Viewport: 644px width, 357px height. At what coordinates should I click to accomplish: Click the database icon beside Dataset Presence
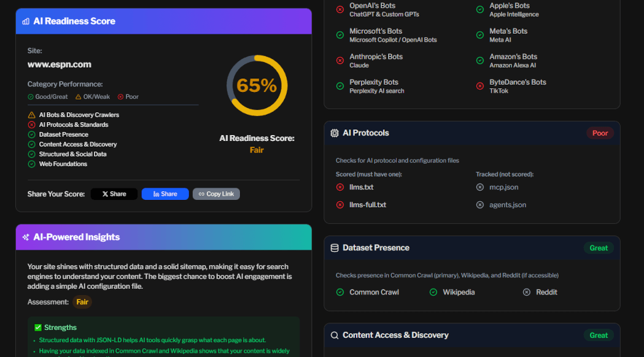[x=335, y=248]
